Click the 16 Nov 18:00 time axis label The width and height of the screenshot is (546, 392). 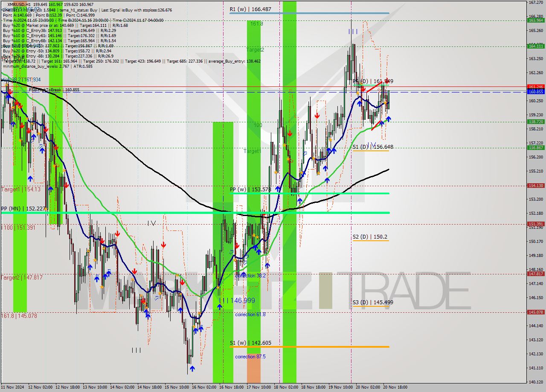(x=231, y=387)
